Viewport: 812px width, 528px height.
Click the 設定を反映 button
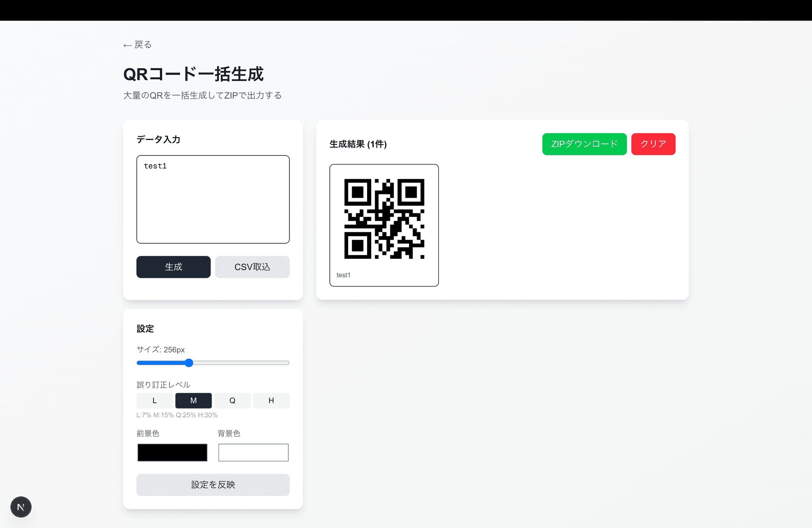tap(213, 484)
